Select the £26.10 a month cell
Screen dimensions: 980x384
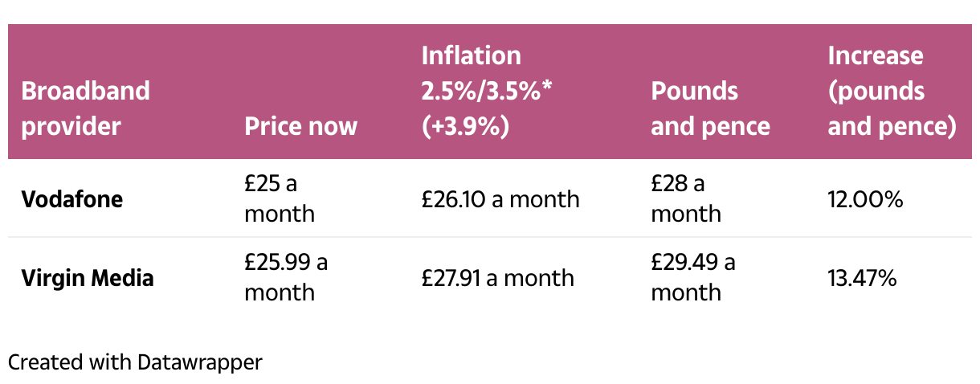(500, 198)
